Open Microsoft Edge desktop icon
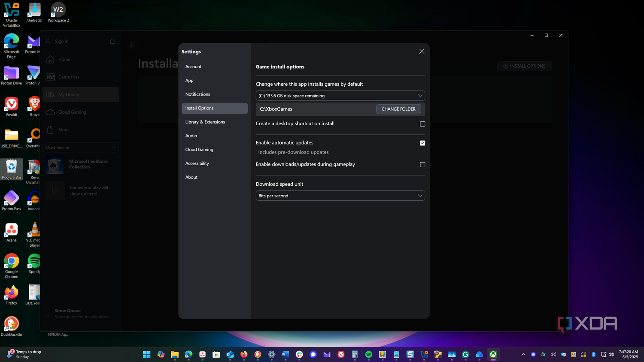The width and height of the screenshot is (644, 362). pyautogui.click(x=12, y=46)
